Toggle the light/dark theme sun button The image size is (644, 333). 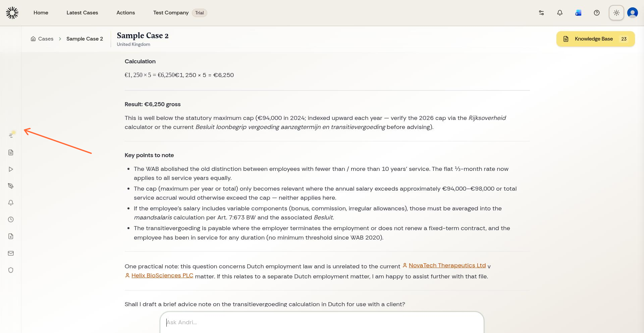pos(616,13)
